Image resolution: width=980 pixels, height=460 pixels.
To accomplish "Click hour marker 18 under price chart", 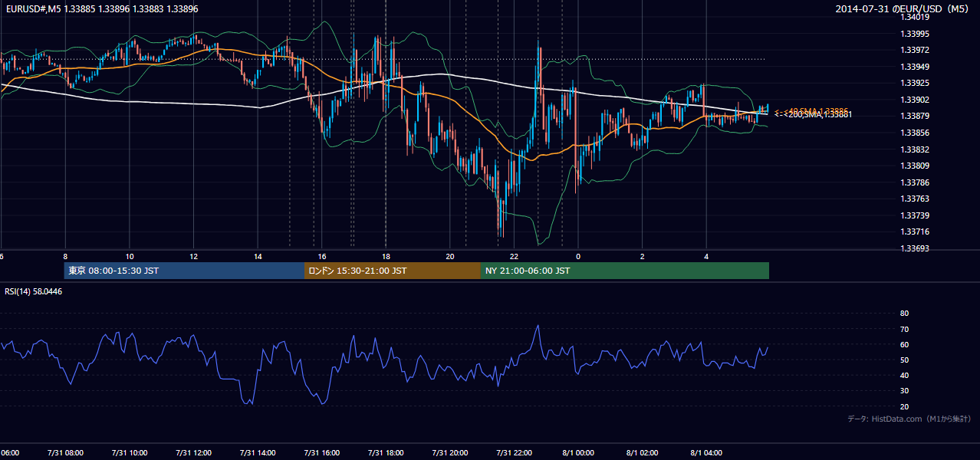I will tap(386, 257).
